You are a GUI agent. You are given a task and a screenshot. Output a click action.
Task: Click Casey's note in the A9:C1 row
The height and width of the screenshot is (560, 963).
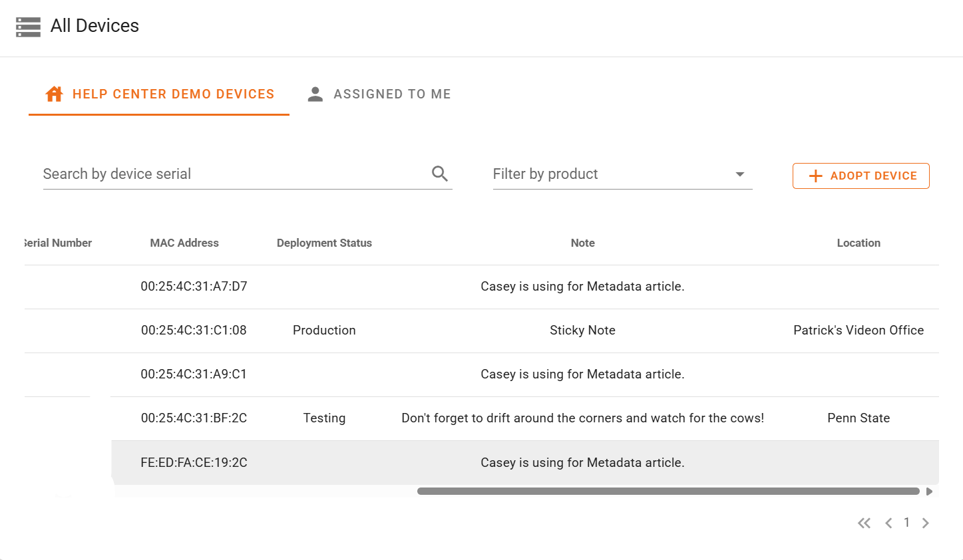[x=582, y=374]
